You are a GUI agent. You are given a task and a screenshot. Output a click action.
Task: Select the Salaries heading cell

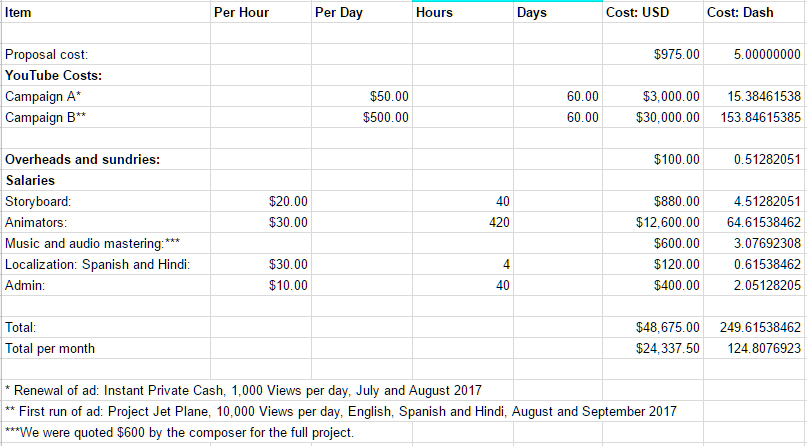tap(106, 180)
